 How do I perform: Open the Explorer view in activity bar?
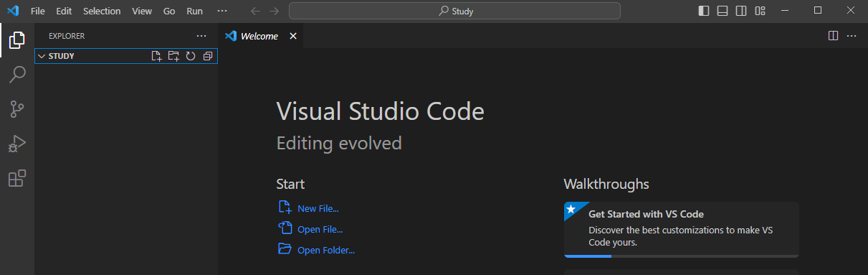[17, 41]
